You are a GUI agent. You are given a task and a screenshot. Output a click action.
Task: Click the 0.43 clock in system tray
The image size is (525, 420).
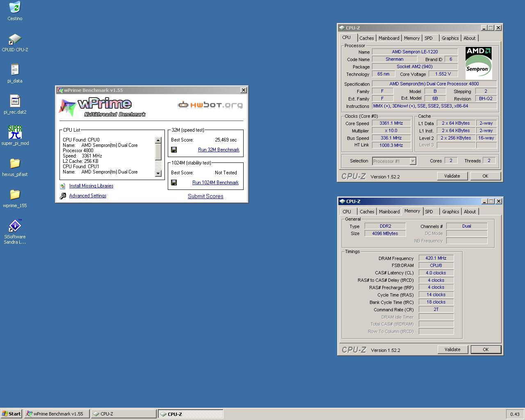(x=515, y=414)
